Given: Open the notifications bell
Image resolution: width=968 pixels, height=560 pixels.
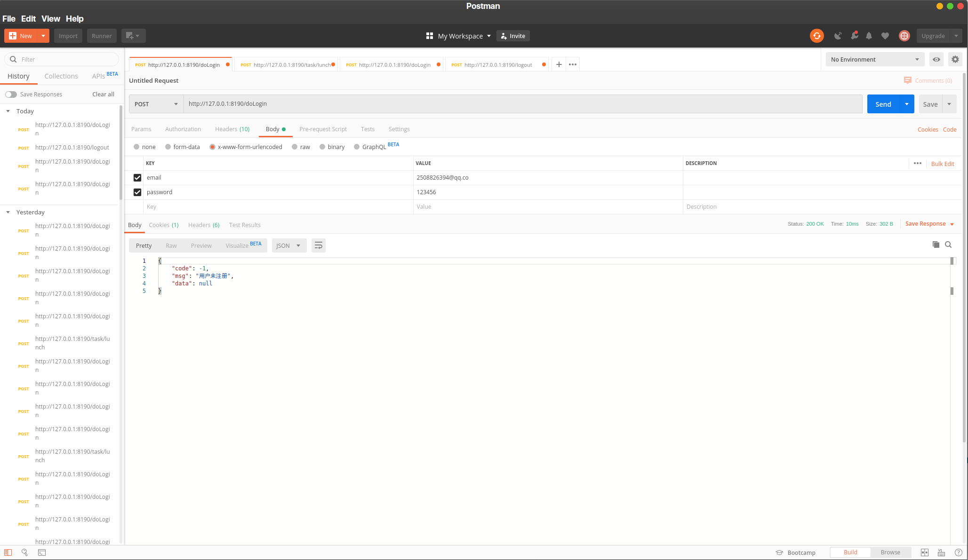Looking at the screenshot, I should (x=869, y=36).
